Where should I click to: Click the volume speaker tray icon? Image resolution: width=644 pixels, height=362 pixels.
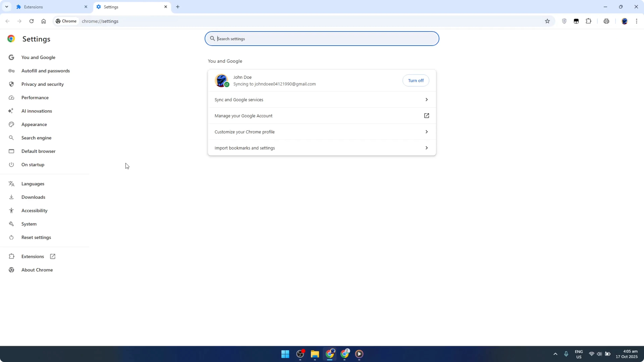(x=599, y=354)
